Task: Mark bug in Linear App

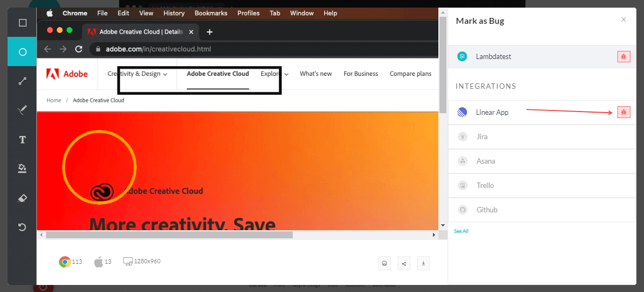Action: tap(623, 112)
